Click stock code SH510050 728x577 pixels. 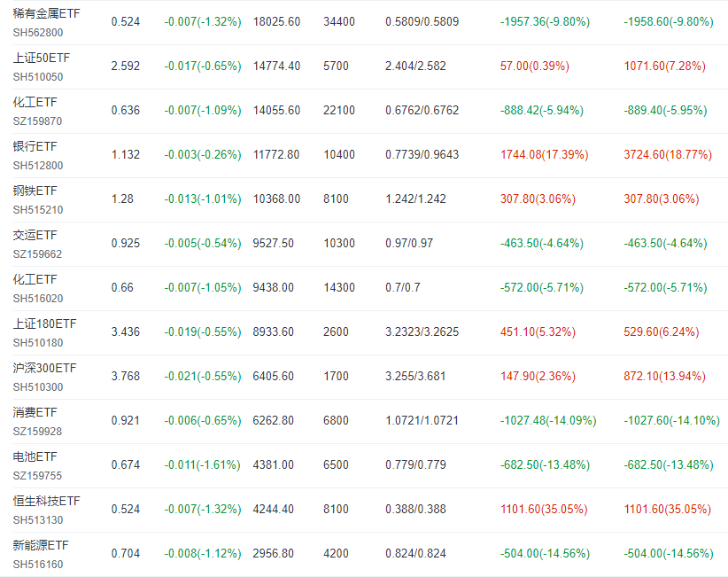[38, 76]
